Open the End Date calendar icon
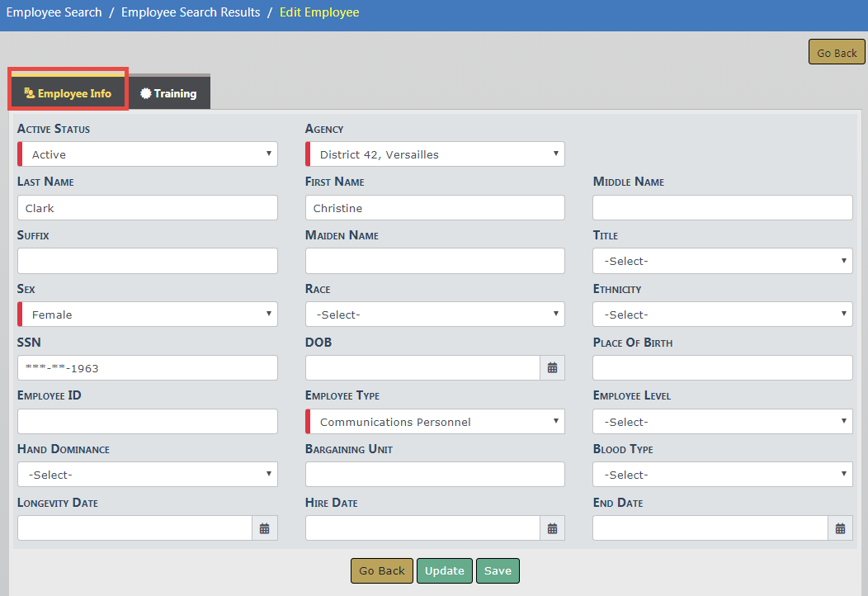This screenshot has height=596, width=868. (840, 528)
